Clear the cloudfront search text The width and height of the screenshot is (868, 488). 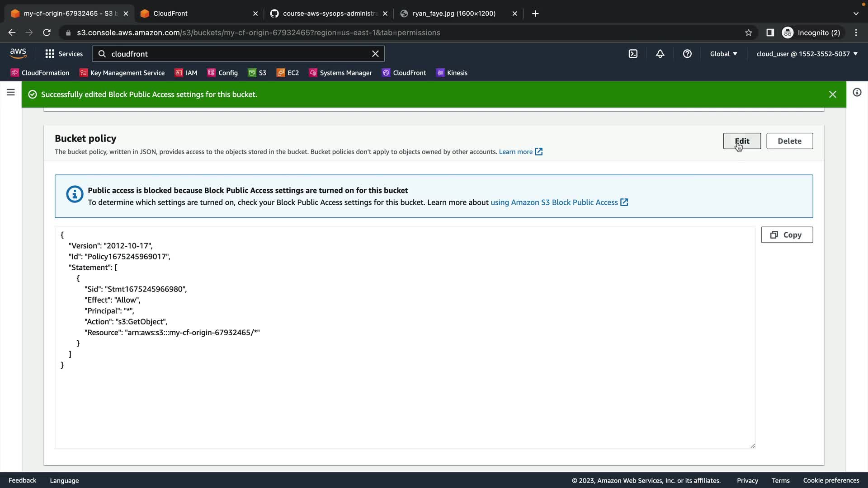pyautogui.click(x=375, y=54)
